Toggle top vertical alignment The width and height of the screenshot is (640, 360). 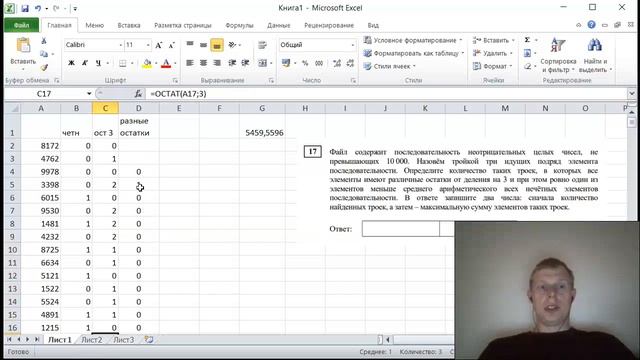coord(190,44)
